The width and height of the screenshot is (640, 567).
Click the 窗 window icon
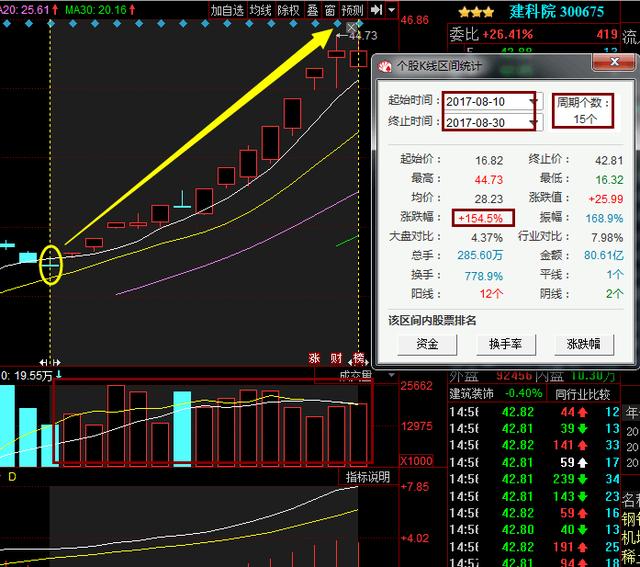click(329, 10)
